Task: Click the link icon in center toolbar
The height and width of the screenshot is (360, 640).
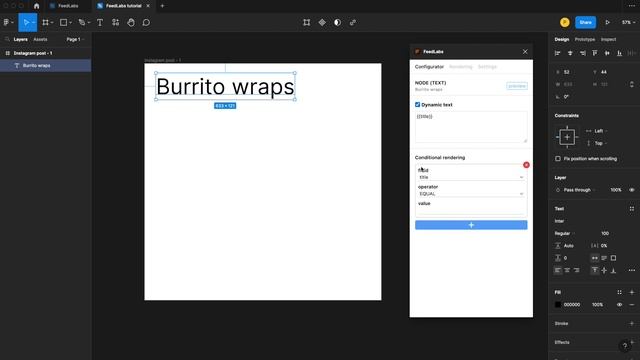Action: point(353,22)
